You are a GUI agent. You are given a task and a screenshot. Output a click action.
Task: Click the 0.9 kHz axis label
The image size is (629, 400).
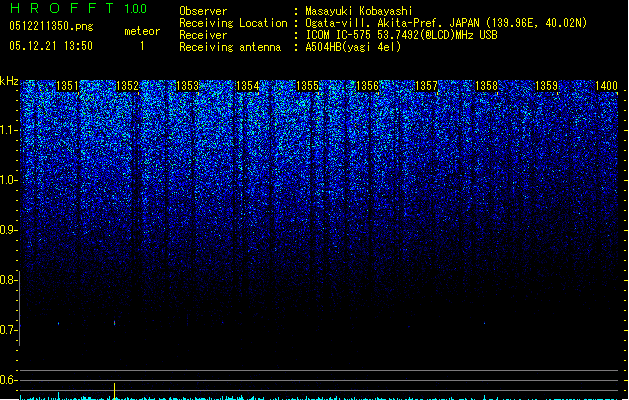[8, 230]
